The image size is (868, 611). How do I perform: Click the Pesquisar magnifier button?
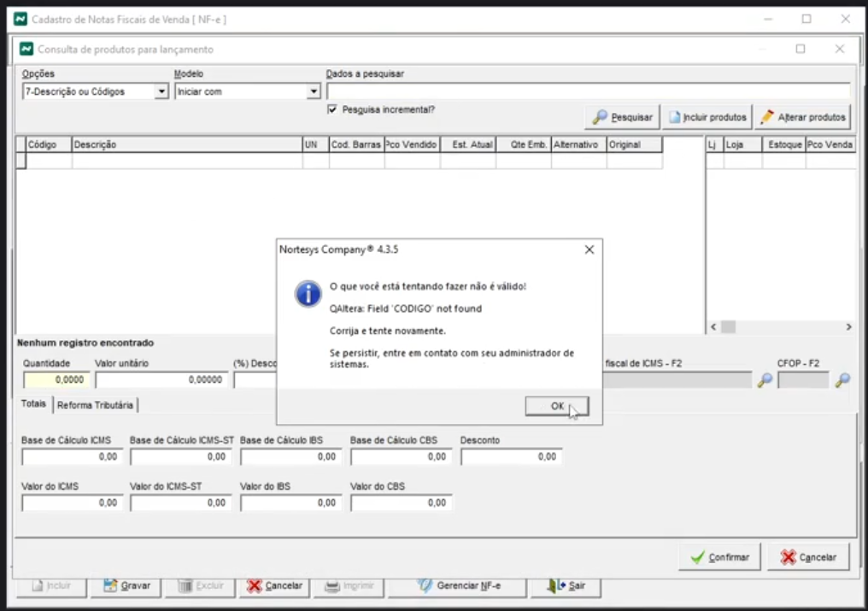(x=622, y=117)
